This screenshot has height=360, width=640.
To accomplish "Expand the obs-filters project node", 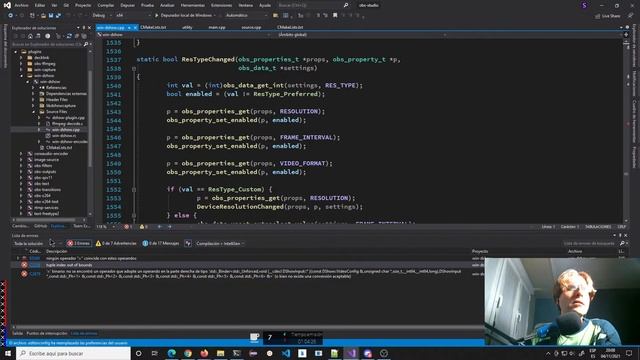I will [21, 165].
